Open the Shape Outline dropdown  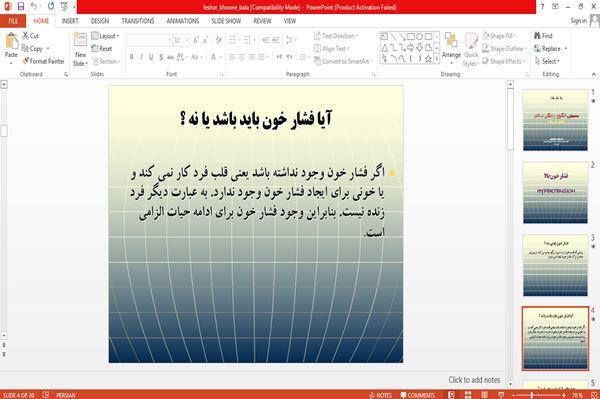point(504,49)
